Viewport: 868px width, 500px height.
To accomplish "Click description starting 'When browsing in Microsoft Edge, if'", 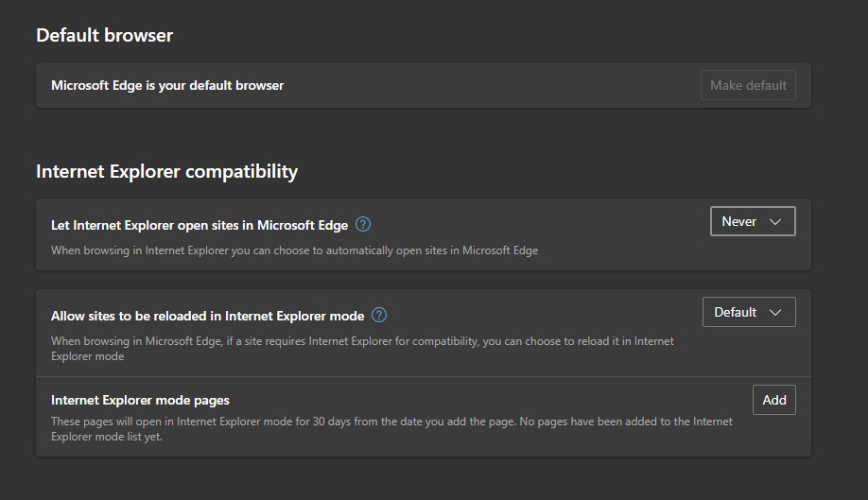I will click(362, 349).
